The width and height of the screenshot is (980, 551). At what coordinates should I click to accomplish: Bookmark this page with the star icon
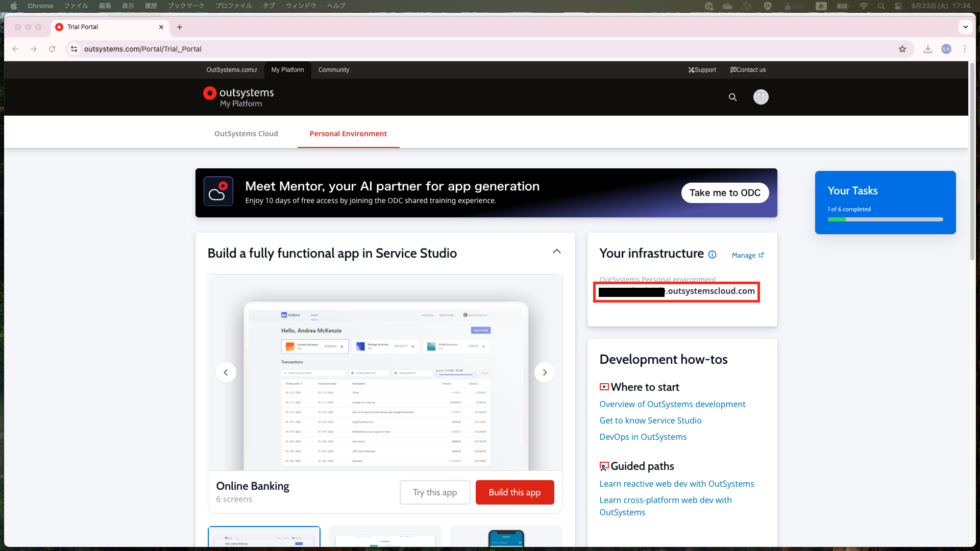[x=902, y=49]
